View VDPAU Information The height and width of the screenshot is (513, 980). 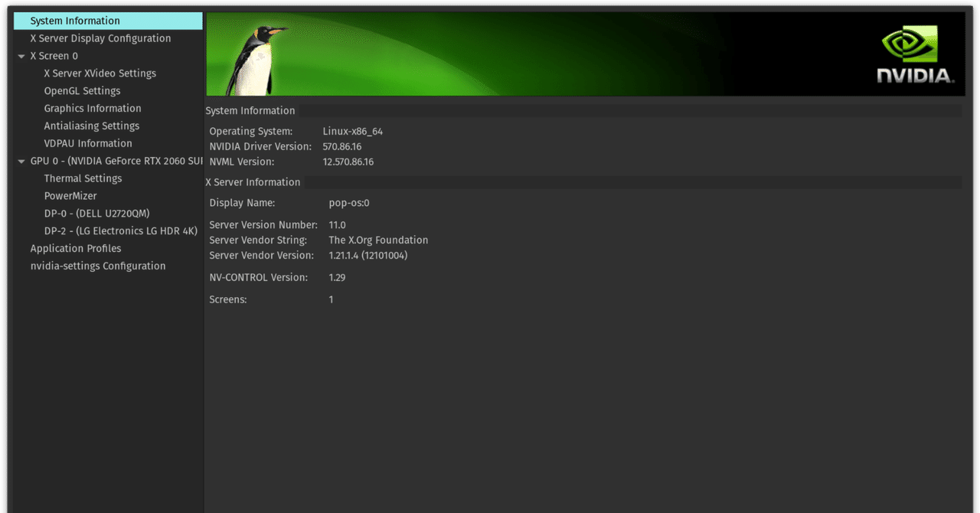pos(88,143)
